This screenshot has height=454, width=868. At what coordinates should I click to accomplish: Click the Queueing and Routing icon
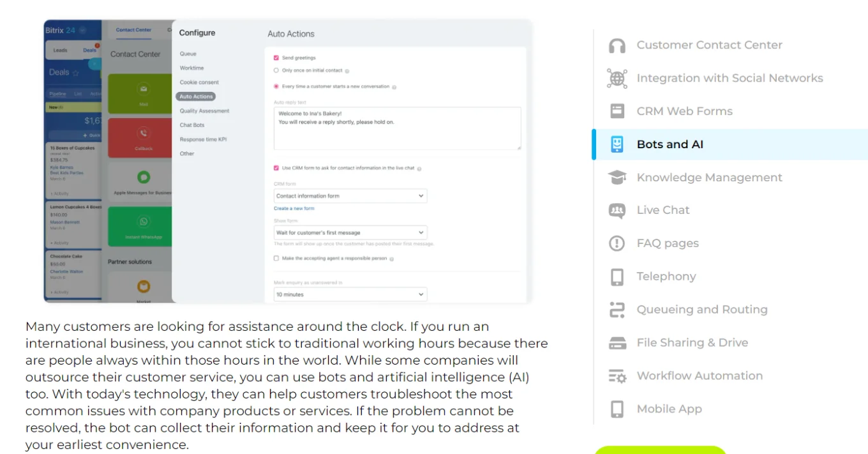(617, 310)
